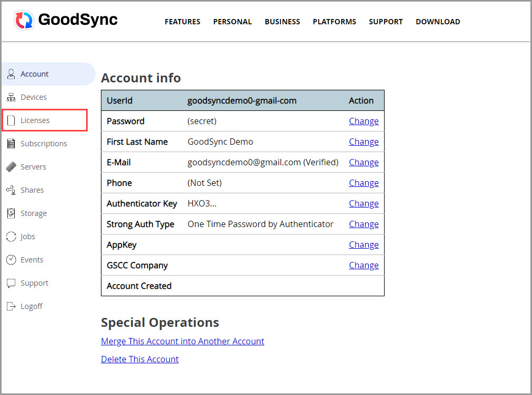532x395 pixels.
Task: Click the Subscriptions icon
Action: coord(11,143)
